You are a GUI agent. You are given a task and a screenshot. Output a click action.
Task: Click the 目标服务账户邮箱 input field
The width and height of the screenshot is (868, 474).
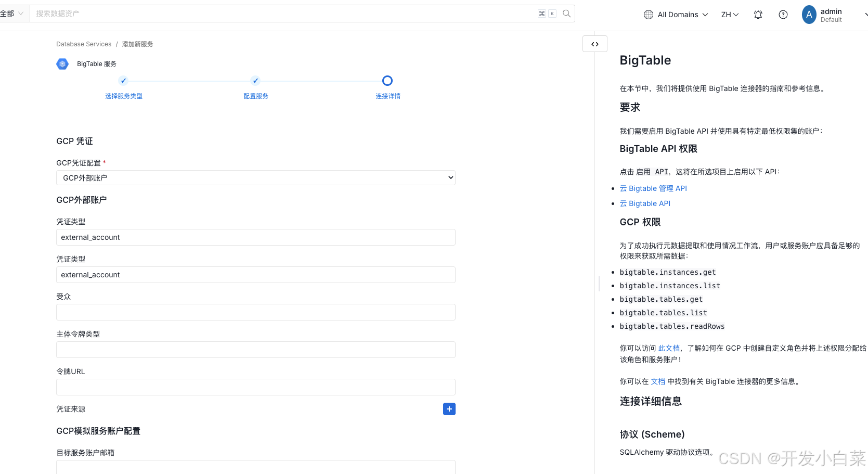tap(256, 467)
